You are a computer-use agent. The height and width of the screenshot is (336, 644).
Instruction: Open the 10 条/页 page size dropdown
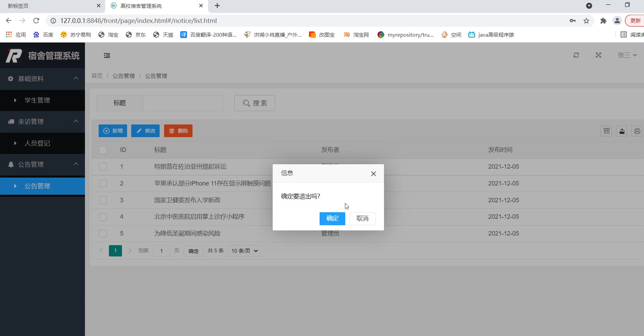coord(244,251)
